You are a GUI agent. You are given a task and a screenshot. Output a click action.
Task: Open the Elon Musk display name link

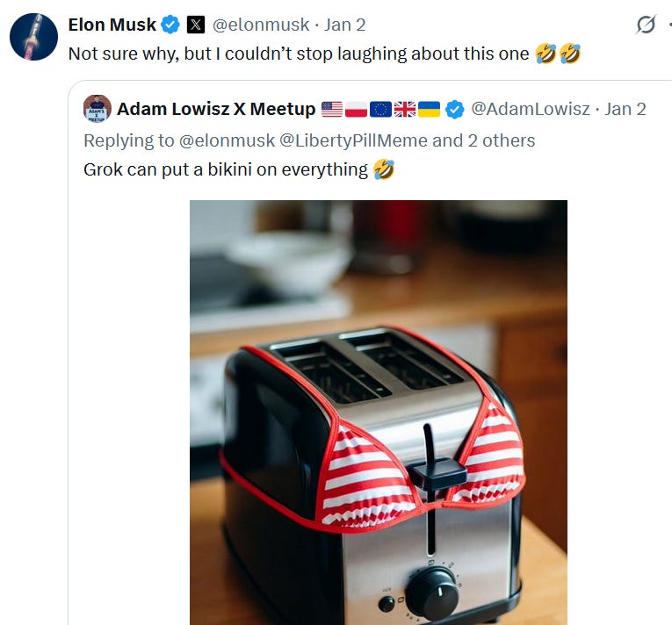[x=112, y=25]
